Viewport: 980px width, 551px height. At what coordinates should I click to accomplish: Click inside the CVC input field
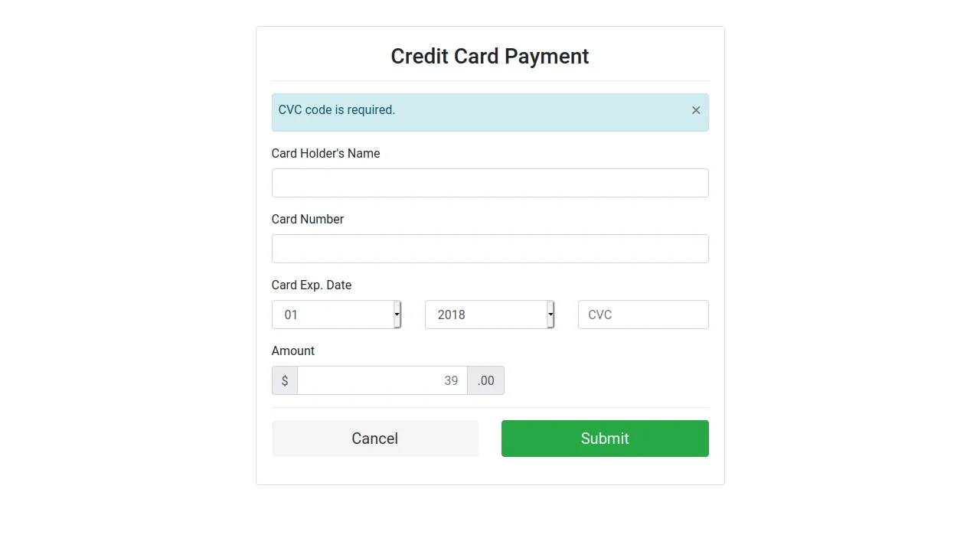click(642, 315)
